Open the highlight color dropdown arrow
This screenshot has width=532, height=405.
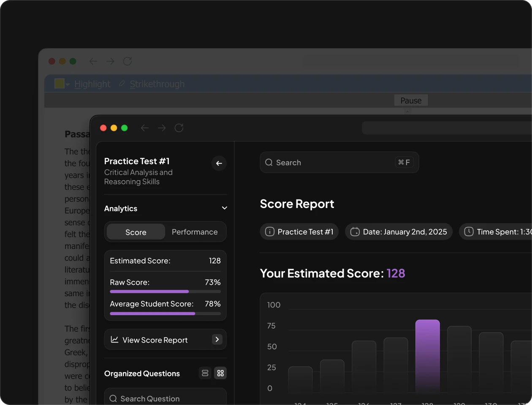(68, 85)
